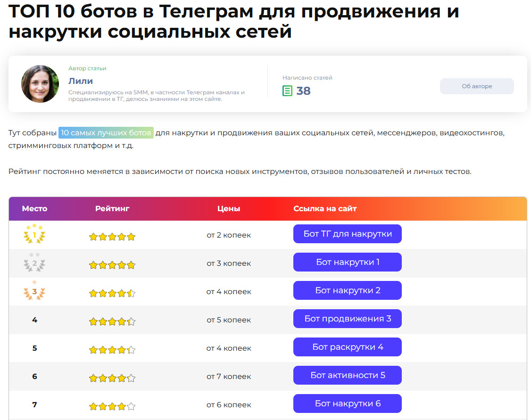Click the 'Написано статей' label

pyautogui.click(x=307, y=78)
